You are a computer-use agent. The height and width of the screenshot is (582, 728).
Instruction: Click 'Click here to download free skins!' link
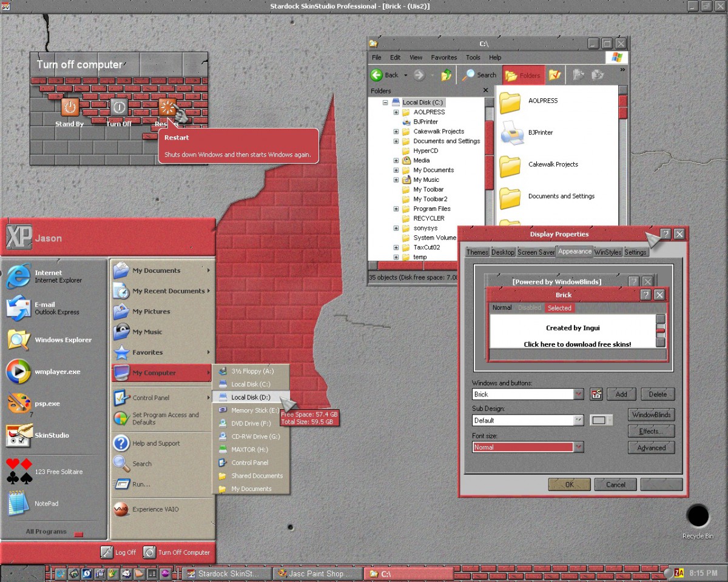577,344
